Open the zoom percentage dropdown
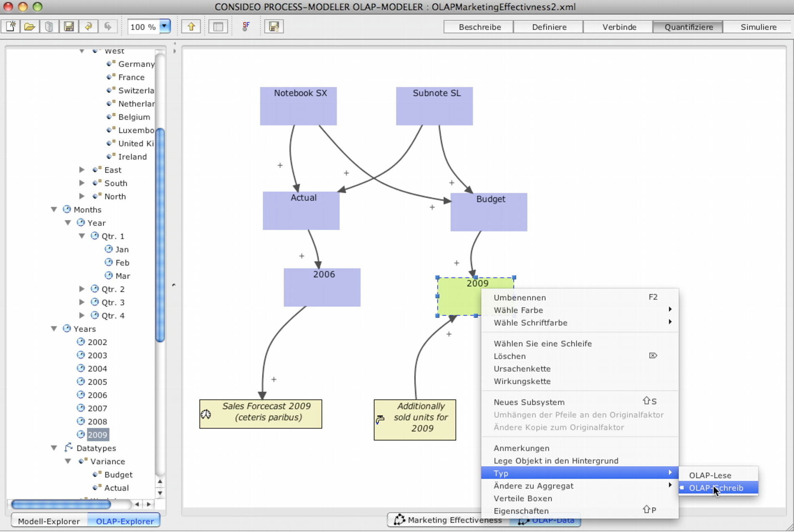 pyautogui.click(x=165, y=26)
